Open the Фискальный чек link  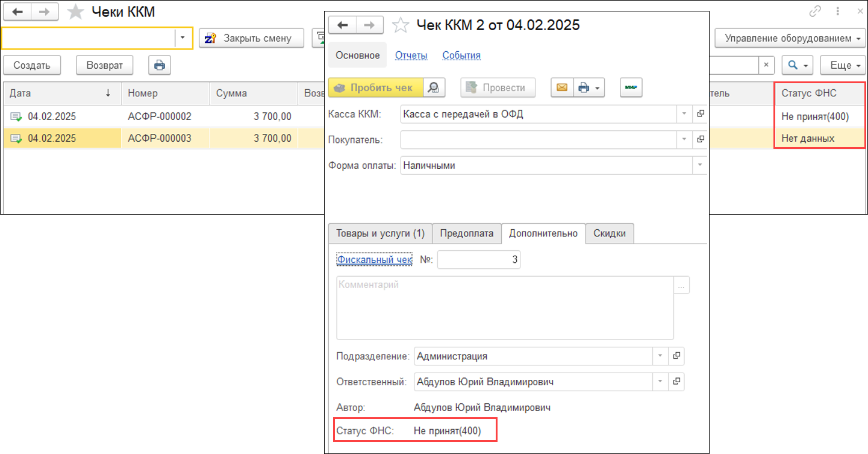pos(374,260)
